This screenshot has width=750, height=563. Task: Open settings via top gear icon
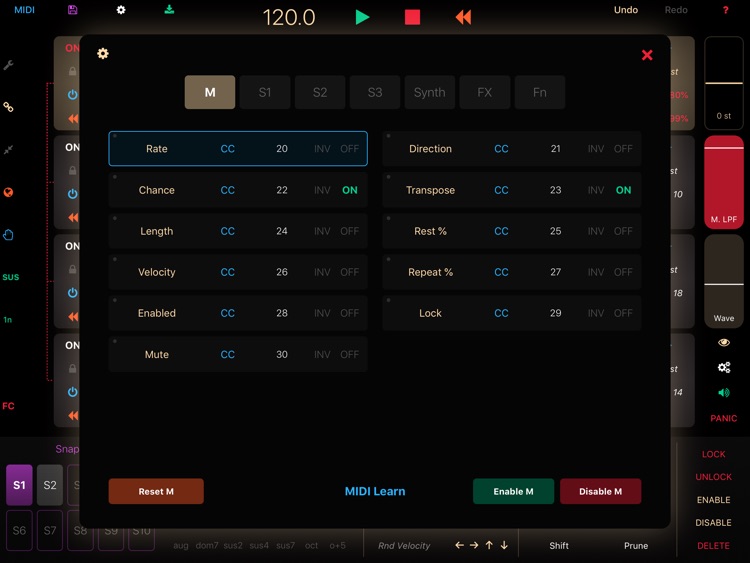tap(121, 10)
